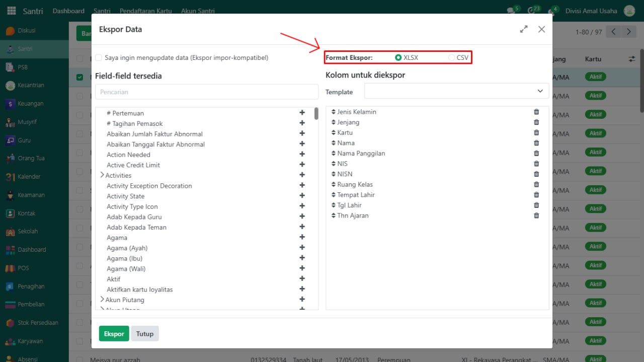Add Action Needed field to export

point(302,154)
